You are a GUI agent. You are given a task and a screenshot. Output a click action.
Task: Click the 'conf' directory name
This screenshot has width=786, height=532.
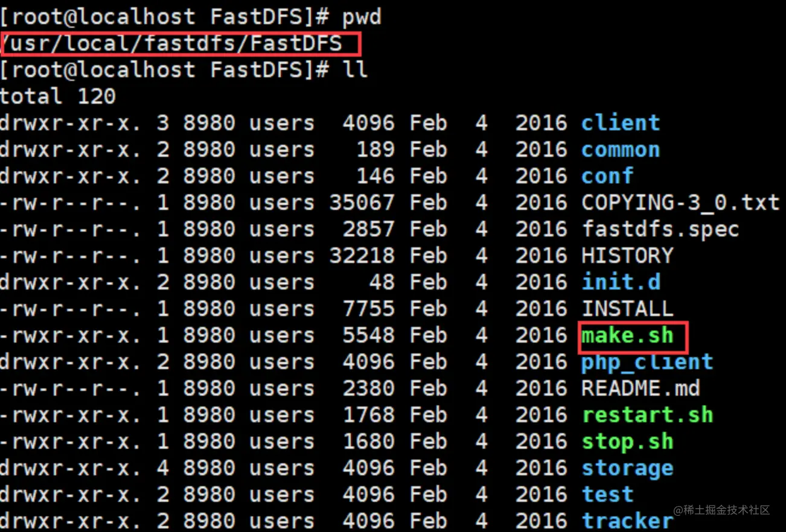pos(607,176)
